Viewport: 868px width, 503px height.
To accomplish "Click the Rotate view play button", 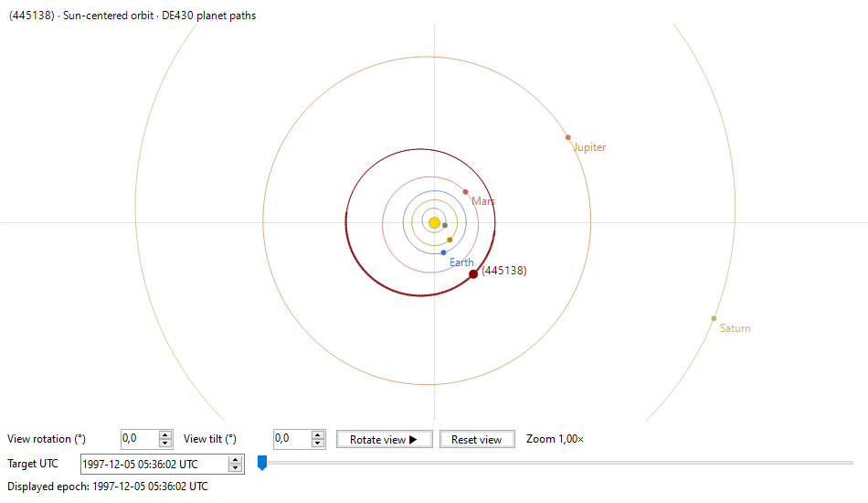I will 384,439.
